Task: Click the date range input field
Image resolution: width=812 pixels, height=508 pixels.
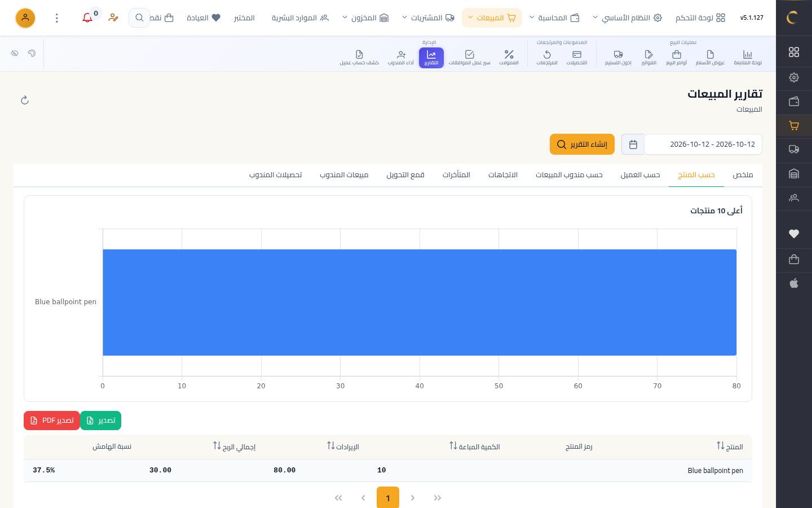Action: coord(703,144)
